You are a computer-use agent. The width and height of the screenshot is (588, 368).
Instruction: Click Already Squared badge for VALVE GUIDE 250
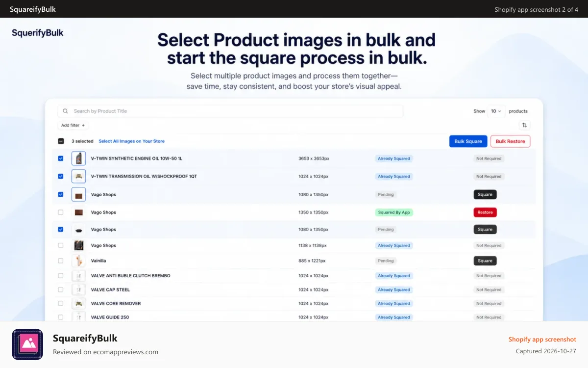point(394,317)
